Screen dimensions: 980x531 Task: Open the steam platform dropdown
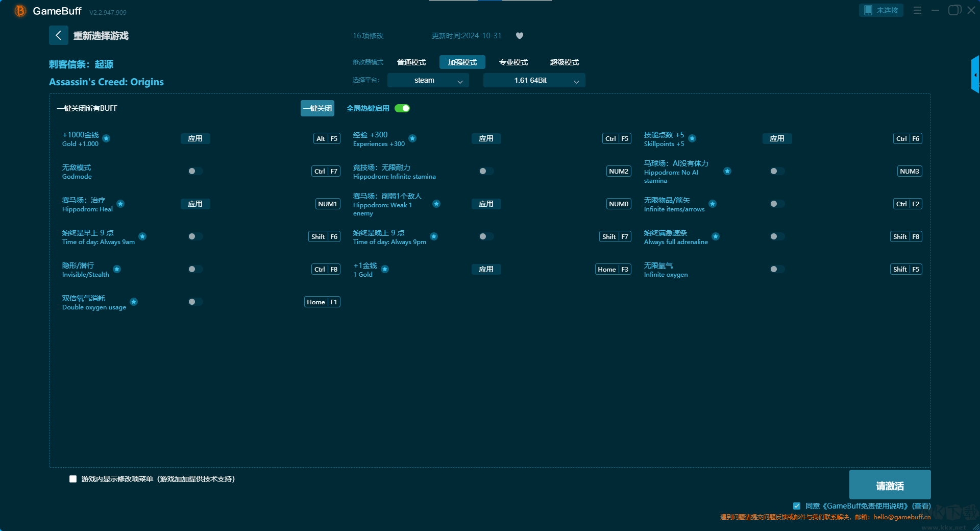pos(428,80)
